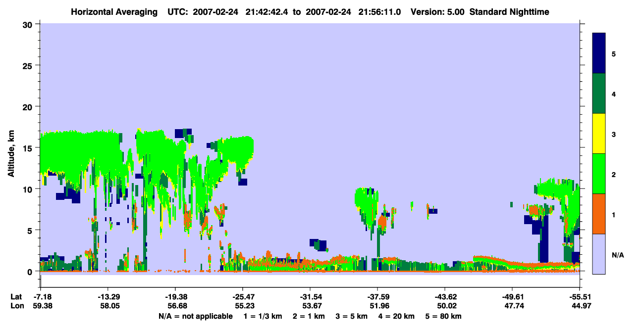Viewport: 644px width, 330px height.
Task: Click the lavender N/A legend swatch
Action: [599, 254]
